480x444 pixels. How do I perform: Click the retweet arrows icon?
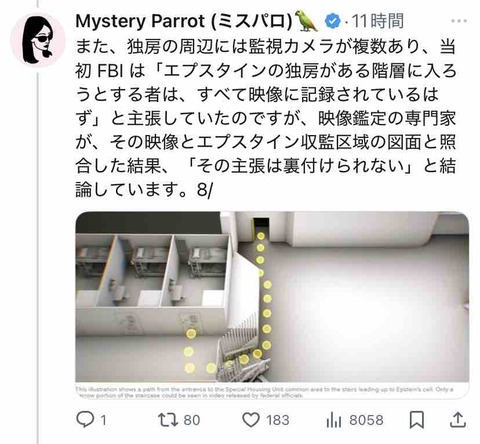coord(166,420)
